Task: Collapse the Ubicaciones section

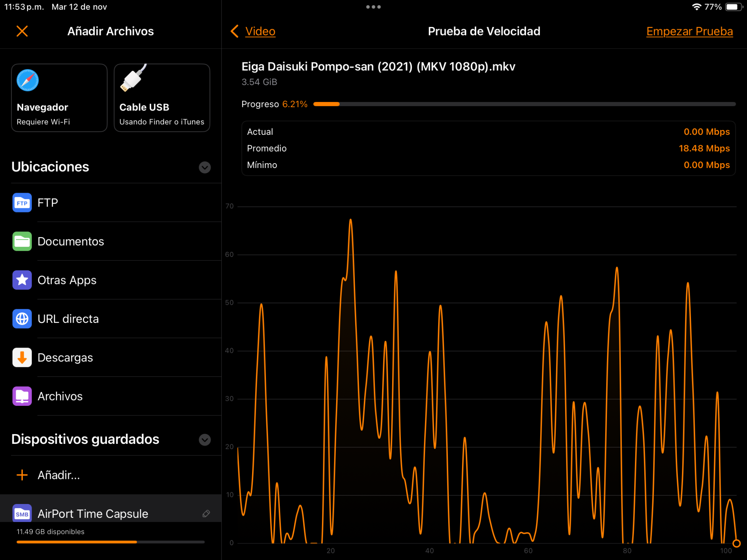Action: click(205, 167)
